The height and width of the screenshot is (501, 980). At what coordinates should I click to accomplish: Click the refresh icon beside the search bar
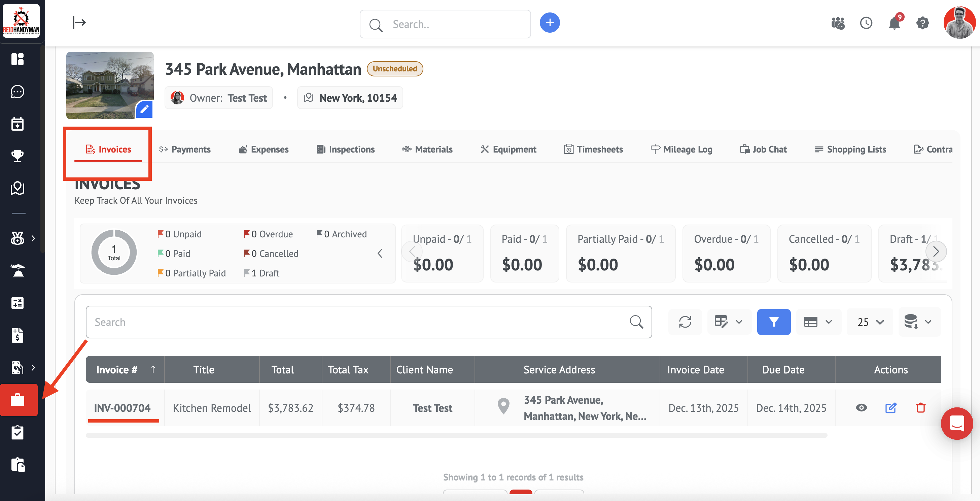click(685, 322)
